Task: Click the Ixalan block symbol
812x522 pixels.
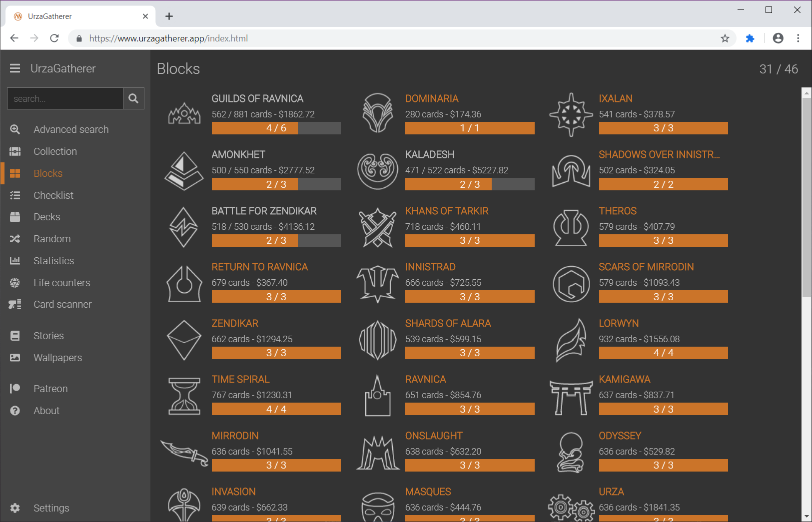Action: 571,114
